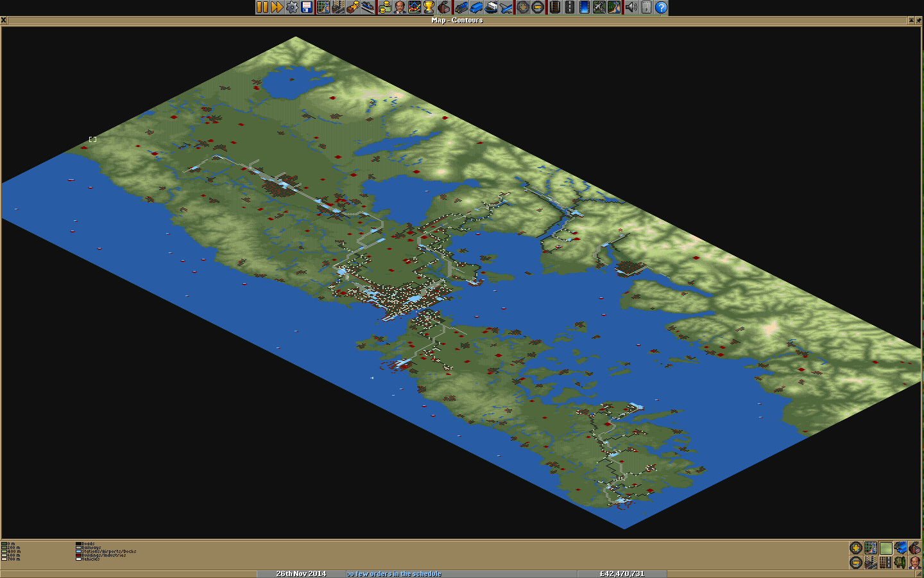Click the Buildings/Industries legend entry
Image resolution: width=924 pixels, height=578 pixels.
coord(101,556)
